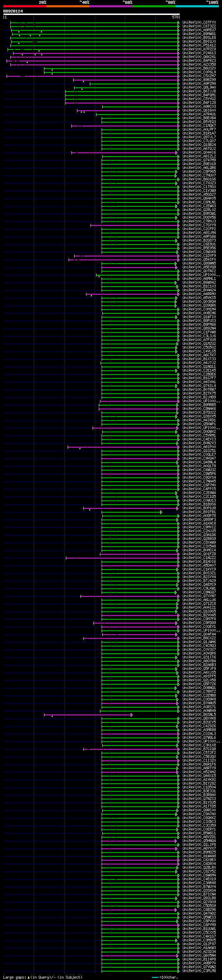Open hit UniRef100_P51412
This screenshot has height=980, width=222.
click(199, 45)
